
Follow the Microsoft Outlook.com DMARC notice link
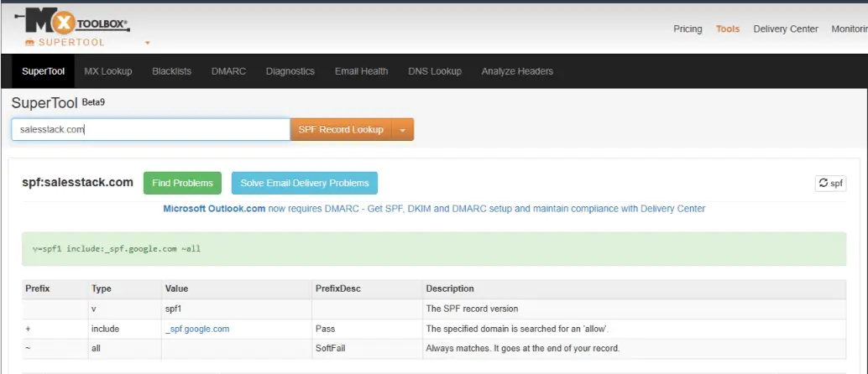pos(434,209)
